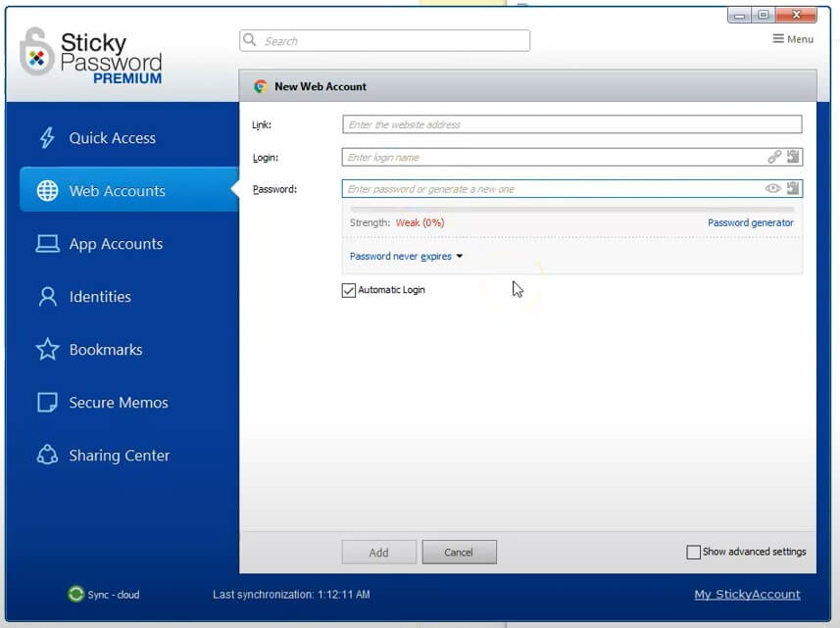Click the Last synchronization time text
840x628 pixels.
point(291,595)
